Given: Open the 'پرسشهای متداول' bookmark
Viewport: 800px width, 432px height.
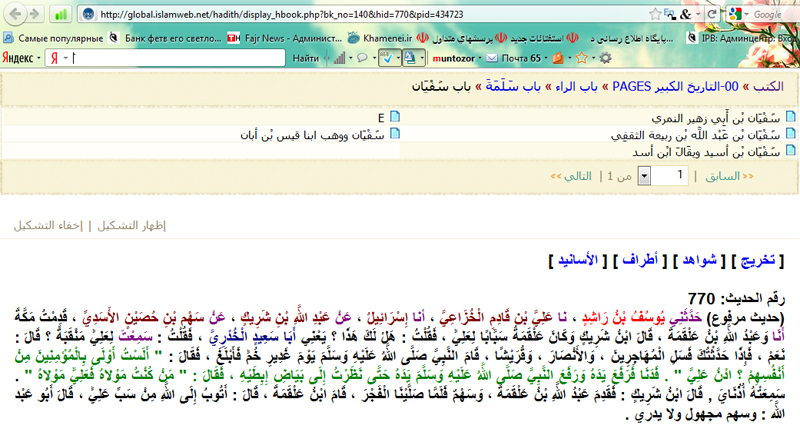Looking at the screenshot, I should [455, 38].
